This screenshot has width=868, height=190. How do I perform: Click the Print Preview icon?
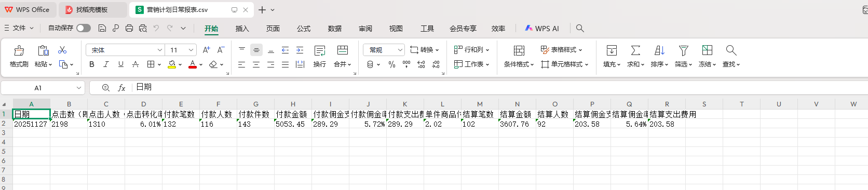coord(143,28)
